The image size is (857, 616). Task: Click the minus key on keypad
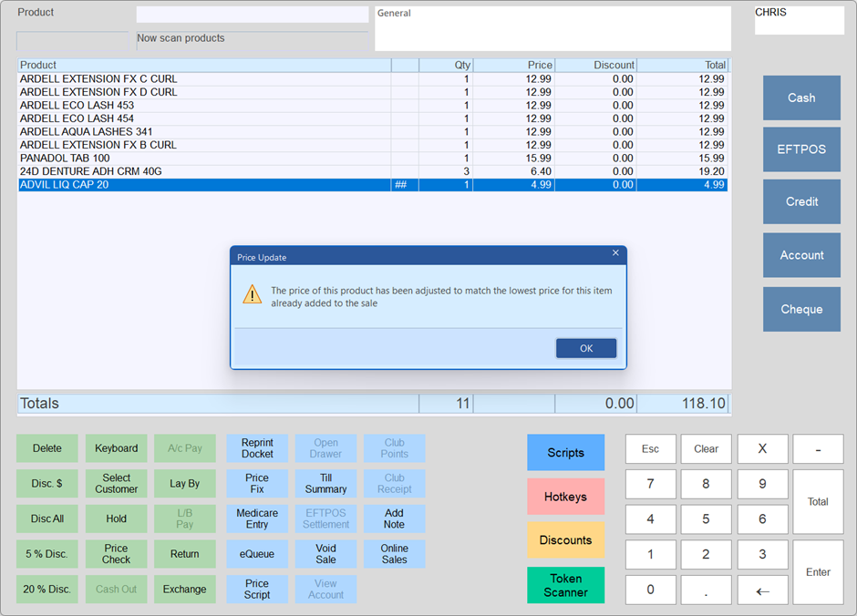818,449
